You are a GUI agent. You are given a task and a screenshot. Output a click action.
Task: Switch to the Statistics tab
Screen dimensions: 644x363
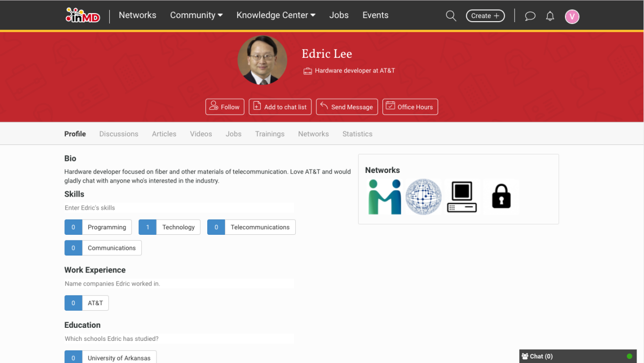357,134
